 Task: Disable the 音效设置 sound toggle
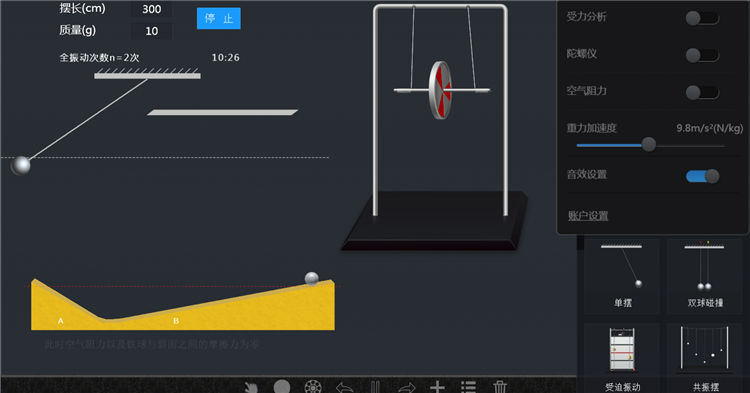click(702, 176)
